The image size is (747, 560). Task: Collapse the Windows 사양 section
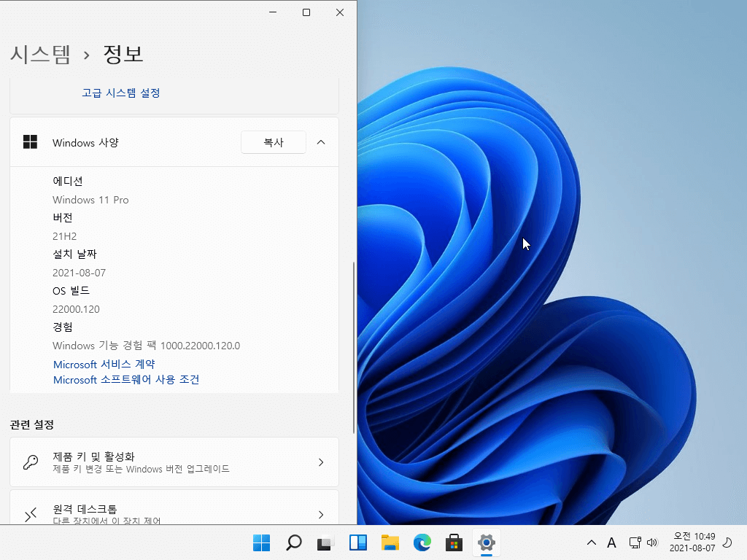coord(321,142)
